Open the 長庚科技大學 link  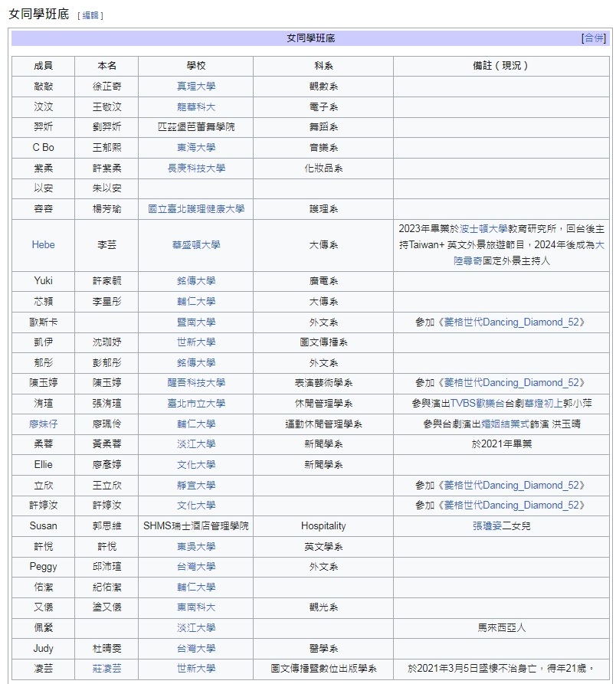coord(196,168)
